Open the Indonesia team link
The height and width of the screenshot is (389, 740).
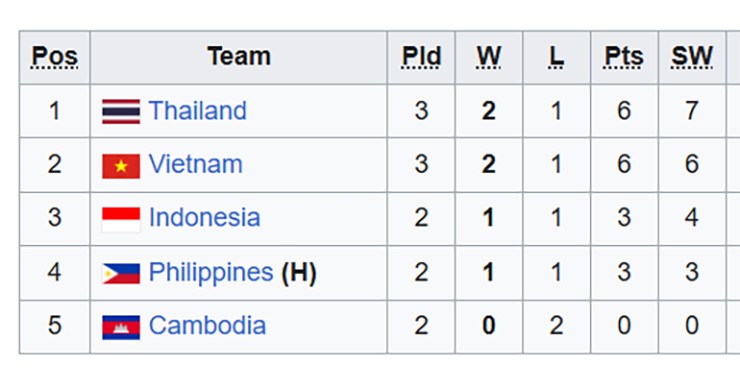click(204, 218)
